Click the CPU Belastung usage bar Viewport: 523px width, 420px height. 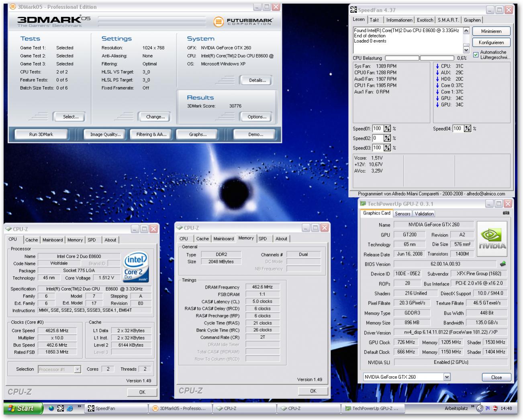click(419, 58)
